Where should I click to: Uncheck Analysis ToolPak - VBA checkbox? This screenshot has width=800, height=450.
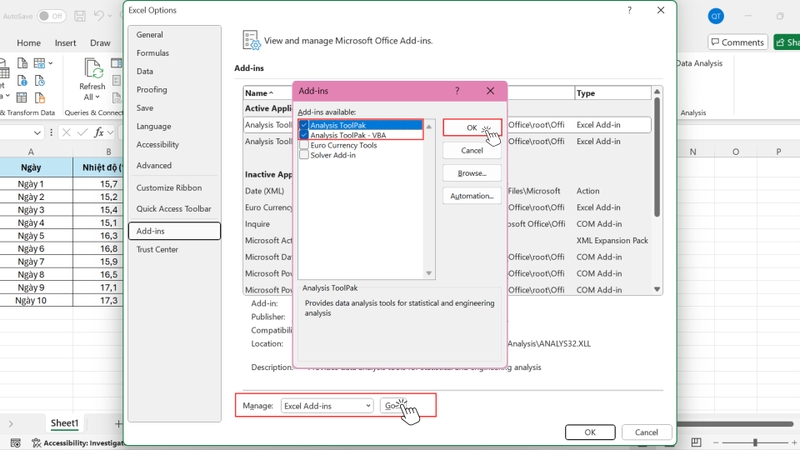[304, 135]
